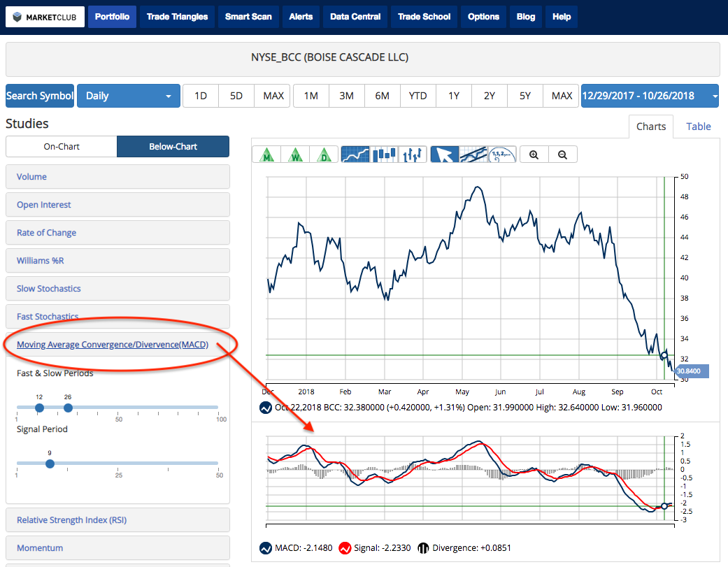Toggle to Below-Chart studies

[173, 147]
